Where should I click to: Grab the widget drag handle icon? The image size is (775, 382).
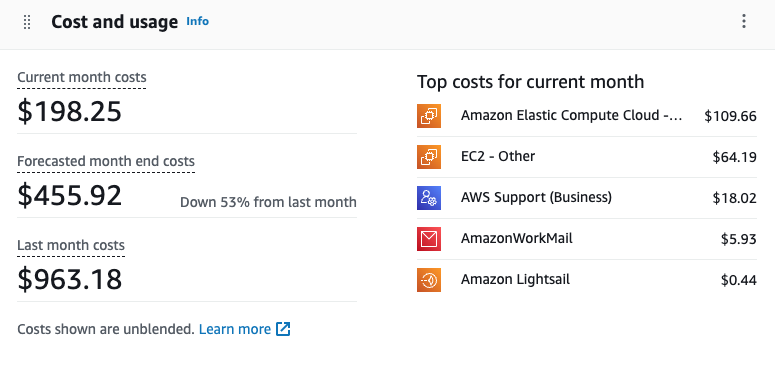coord(27,22)
